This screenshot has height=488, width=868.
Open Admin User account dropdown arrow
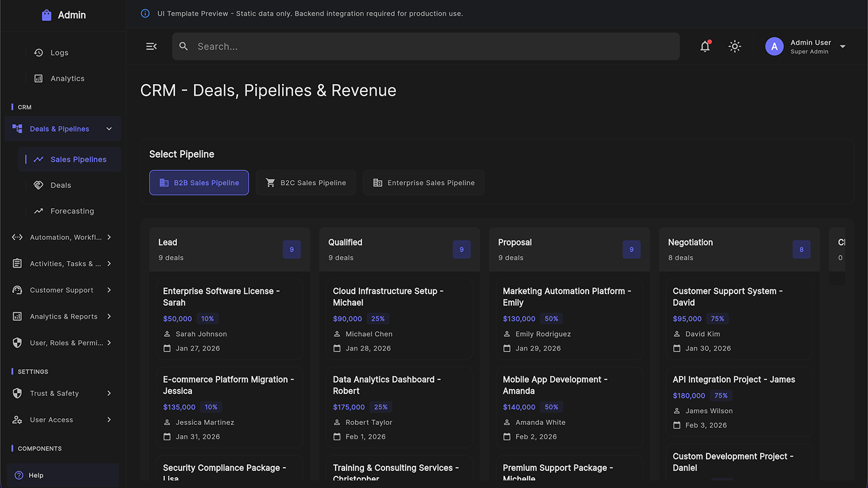pyautogui.click(x=843, y=47)
